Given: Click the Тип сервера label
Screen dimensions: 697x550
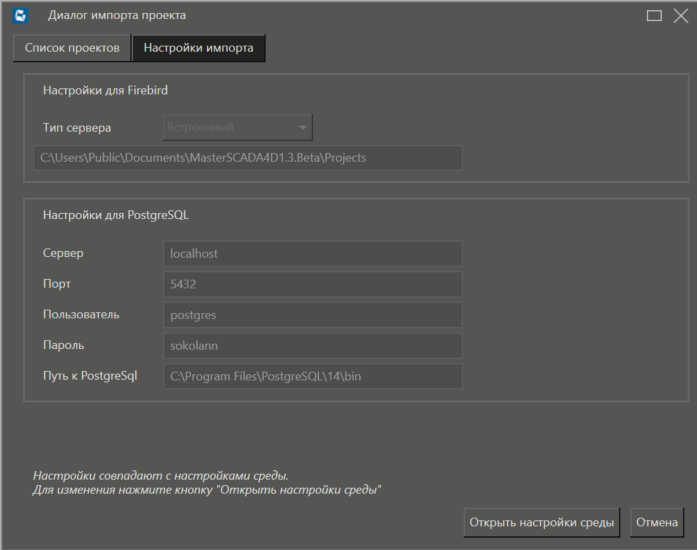Looking at the screenshot, I should (x=77, y=128).
